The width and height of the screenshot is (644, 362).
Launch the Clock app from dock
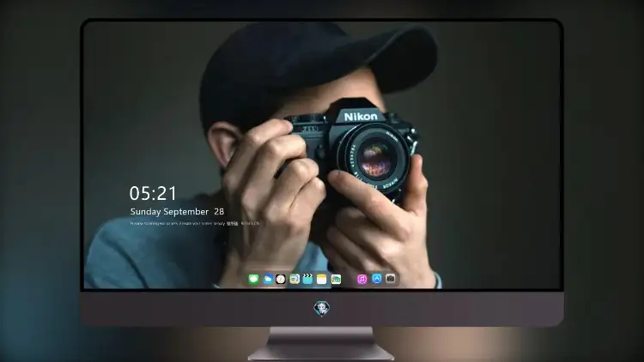point(281,280)
